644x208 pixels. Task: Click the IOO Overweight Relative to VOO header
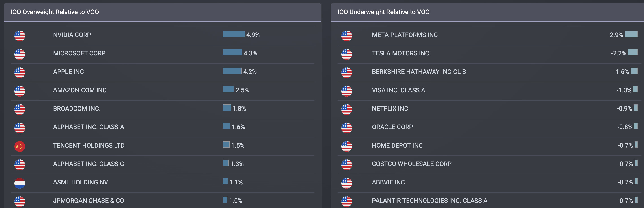point(55,12)
